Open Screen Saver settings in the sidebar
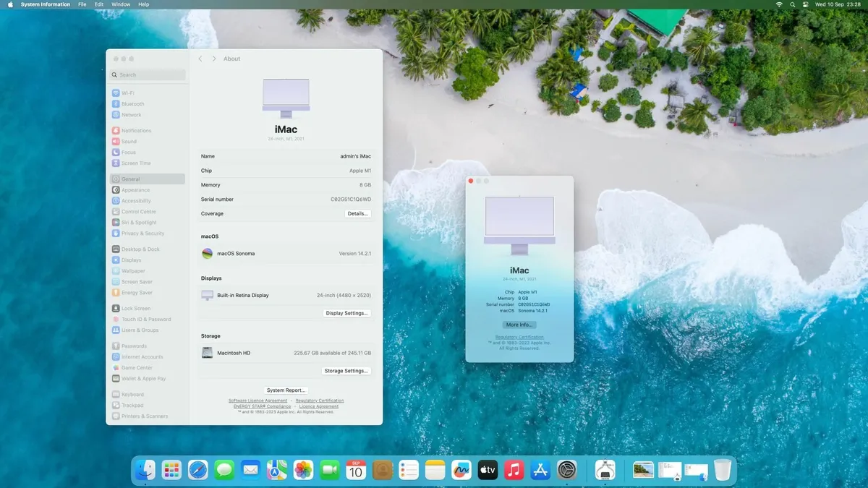868x488 pixels. tap(148, 282)
